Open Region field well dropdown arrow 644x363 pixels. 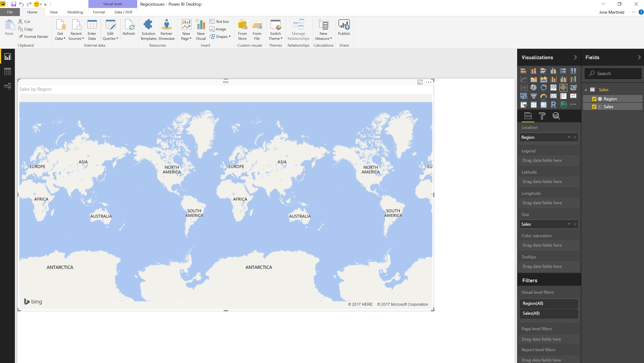(569, 137)
